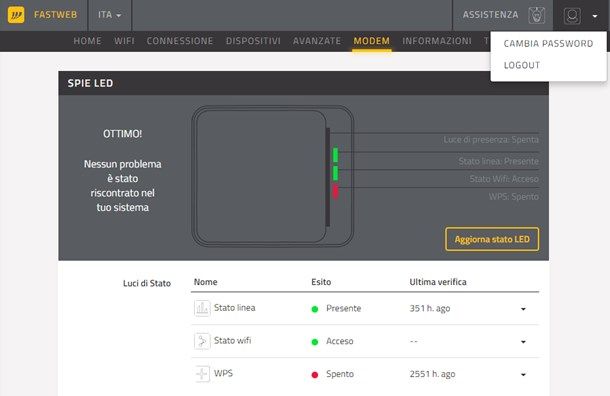Click Stato Wifi: Acceso diagram label
610x396 pixels.
pos(504,179)
